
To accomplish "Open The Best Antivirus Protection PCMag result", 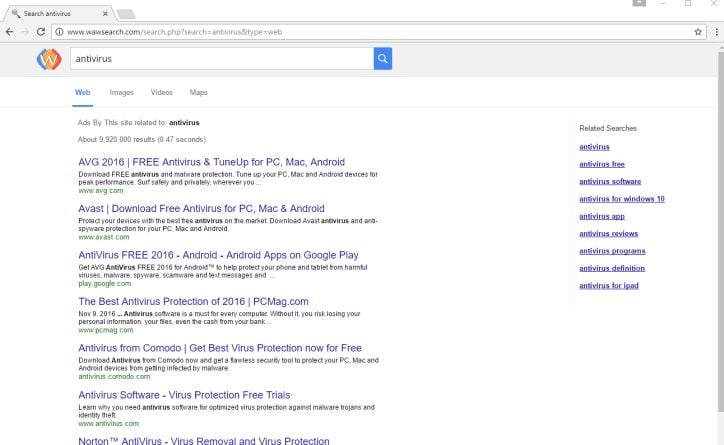I will (193, 301).
